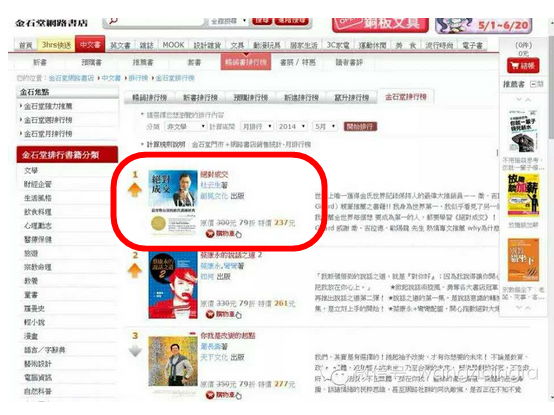The height and width of the screenshot is (415, 554).
Task: Switch to the 新書排行榜 tab
Action: tap(200, 97)
